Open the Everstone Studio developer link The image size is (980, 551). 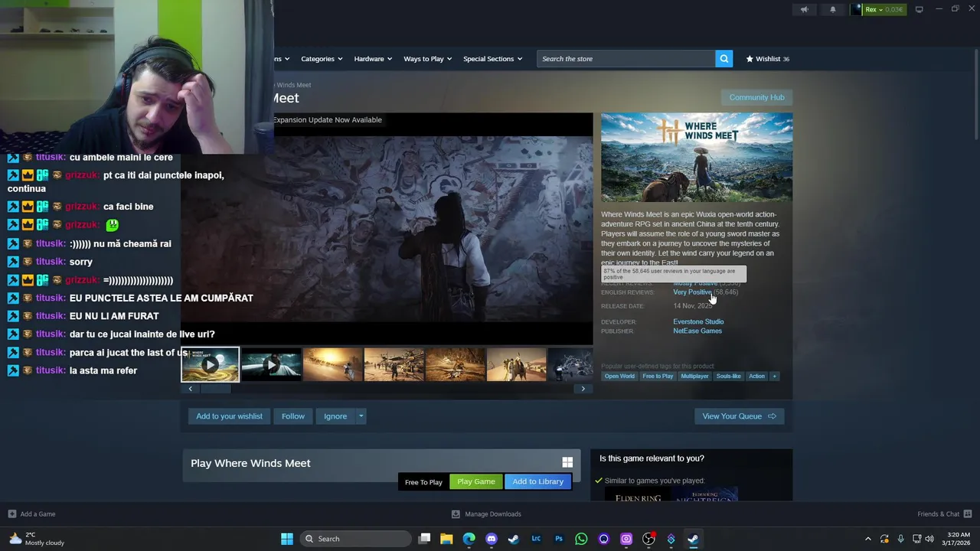pos(698,321)
